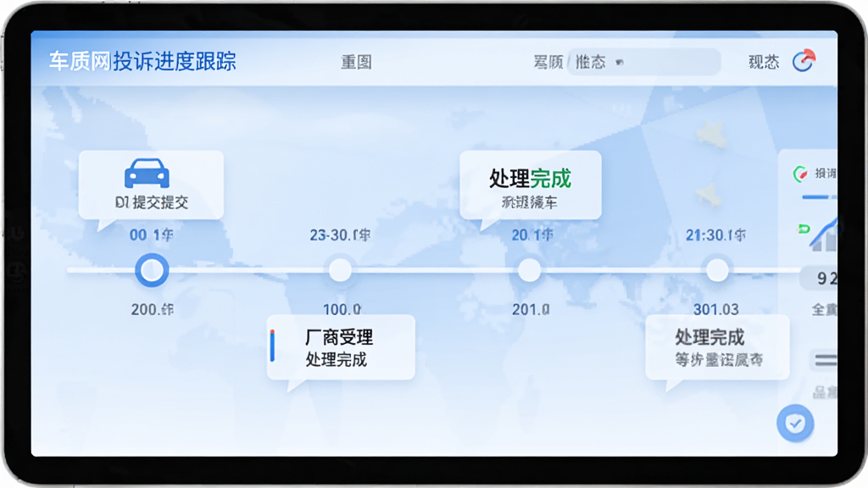Click the green circular icon in the side panel
This screenshot has width=868, height=488.
pos(800,175)
